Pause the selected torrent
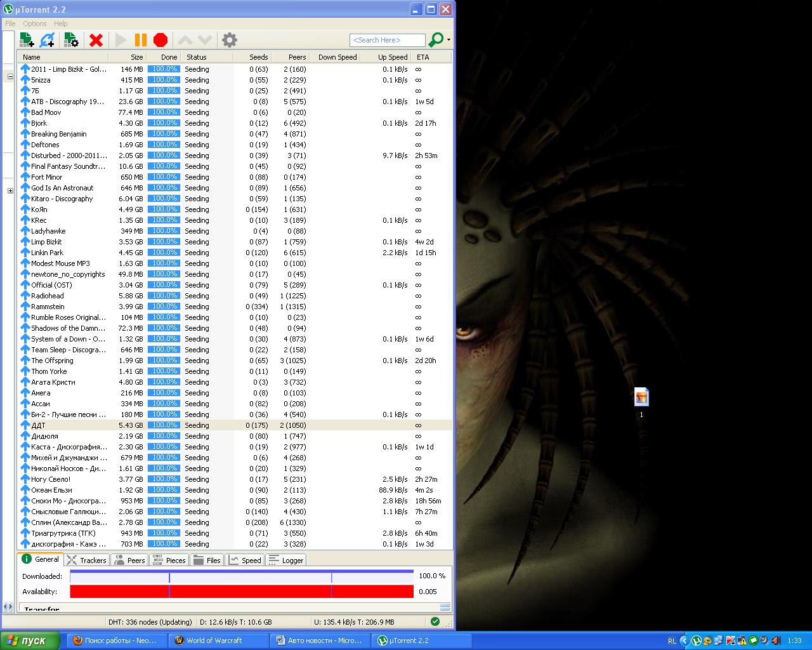Screen dimensions: 812x650 point(141,40)
